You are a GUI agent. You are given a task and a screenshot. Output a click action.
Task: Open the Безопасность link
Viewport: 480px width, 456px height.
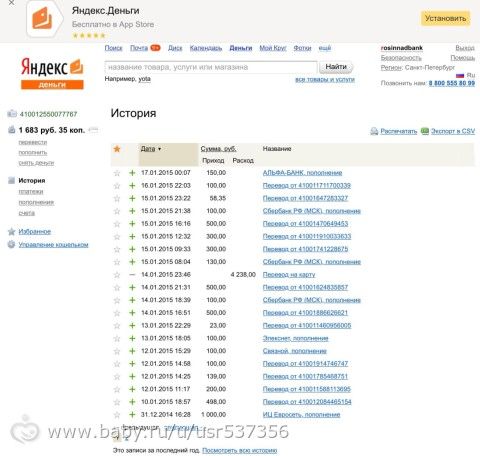coord(401,58)
